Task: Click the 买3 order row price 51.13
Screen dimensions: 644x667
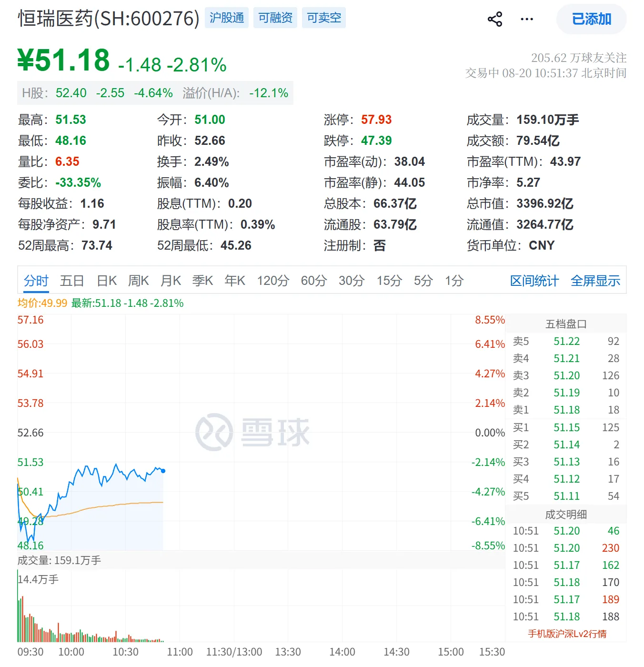Action: pyautogui.click(x=566, y=462)
